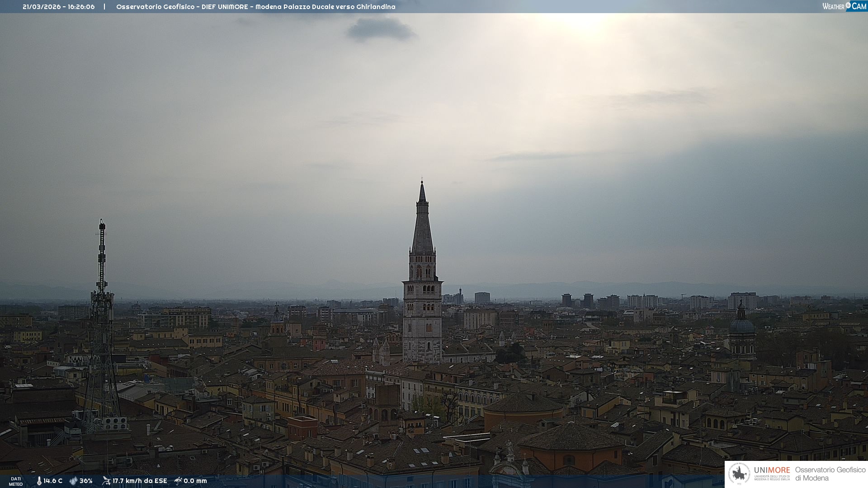
Task: Click the 16:26:06 time stamp
Action: [81, 7]
